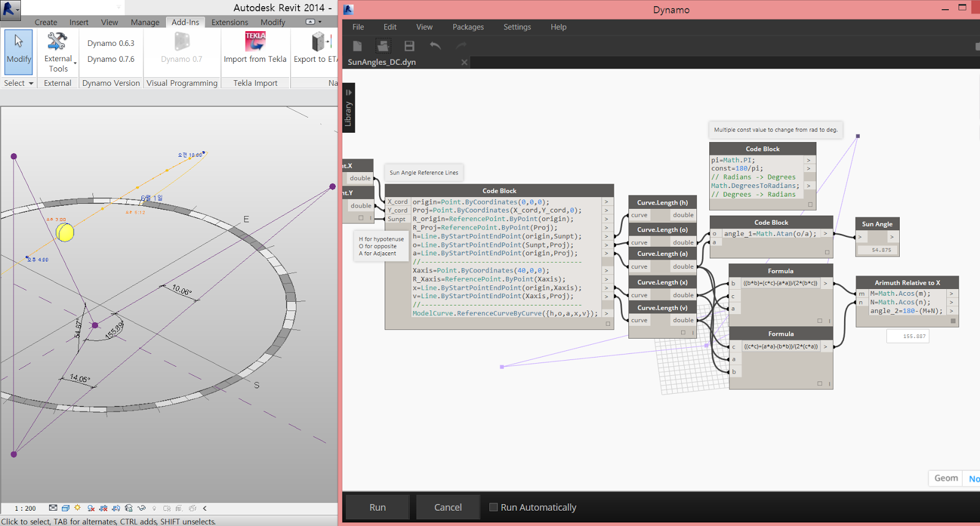Open Dynamo Settings menu
The image size is (980, 526).
coord(517,27)
